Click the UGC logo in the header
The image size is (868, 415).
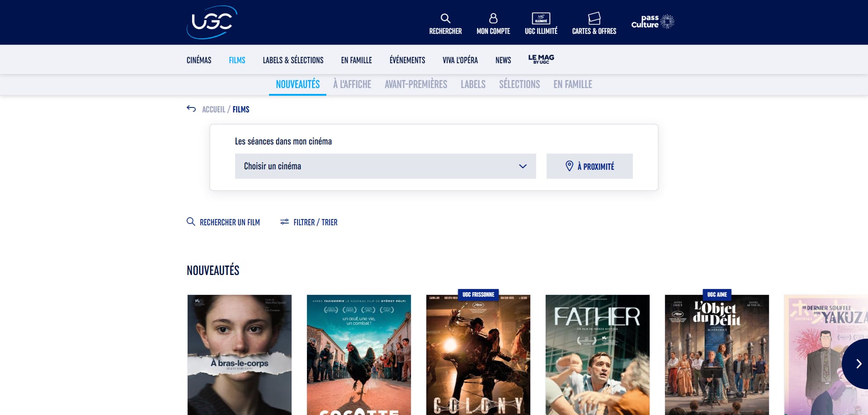pos(212,22)
